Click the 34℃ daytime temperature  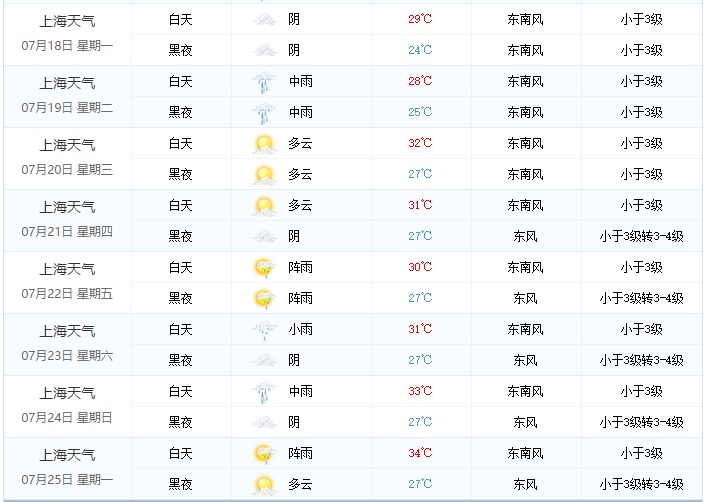pyautogui.click(x=420, y=453)
